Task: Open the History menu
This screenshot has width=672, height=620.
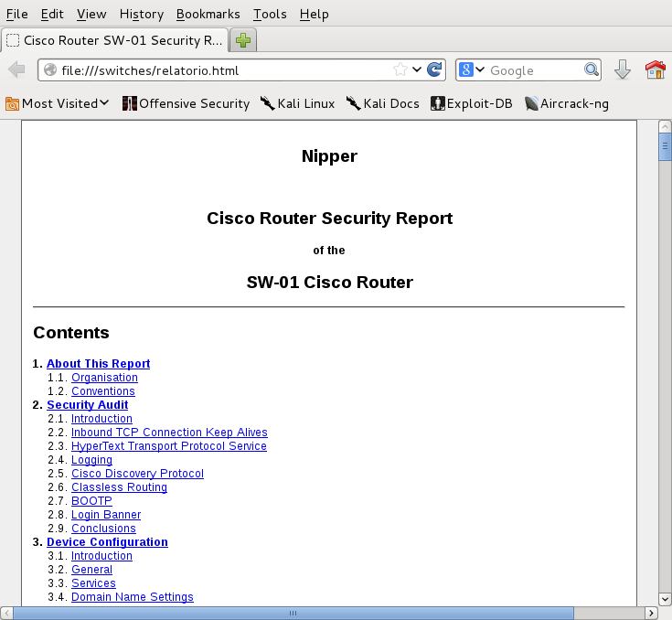Action: (142, 14)
